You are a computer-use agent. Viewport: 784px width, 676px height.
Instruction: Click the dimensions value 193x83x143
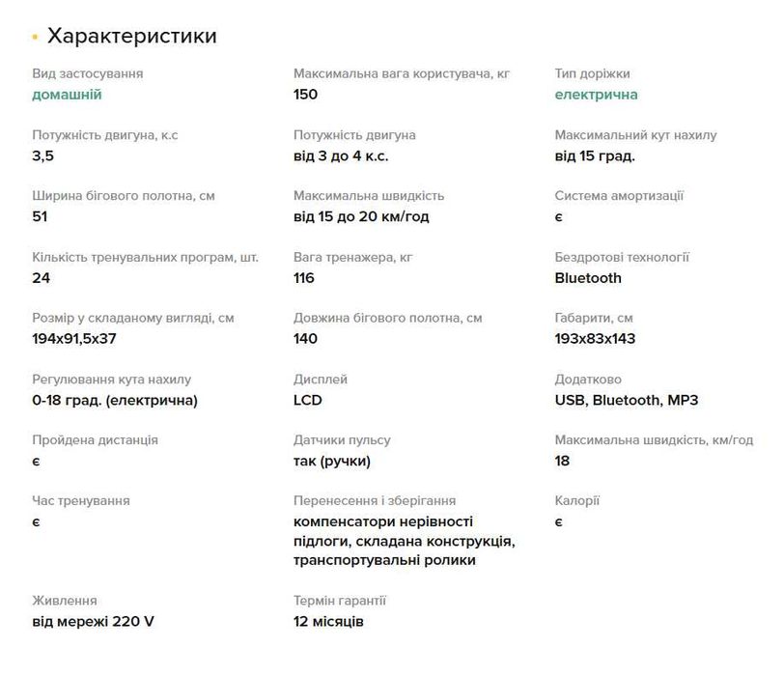click(595, 339)
